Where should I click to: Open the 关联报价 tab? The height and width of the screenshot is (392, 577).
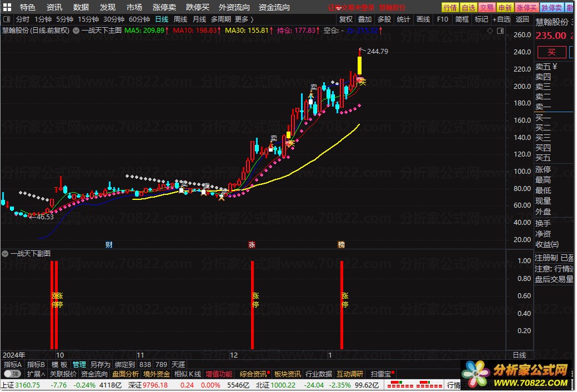click(63, 374)
